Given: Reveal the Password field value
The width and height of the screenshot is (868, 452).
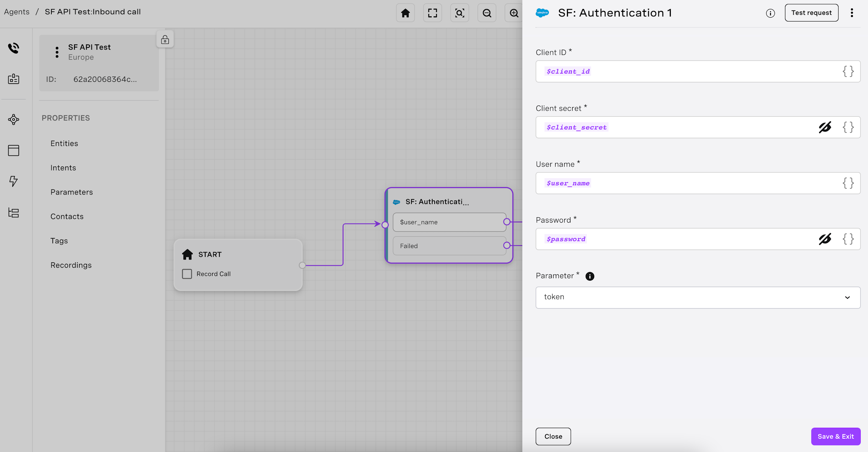Looking at the screenshot, I should pos(825,239).
